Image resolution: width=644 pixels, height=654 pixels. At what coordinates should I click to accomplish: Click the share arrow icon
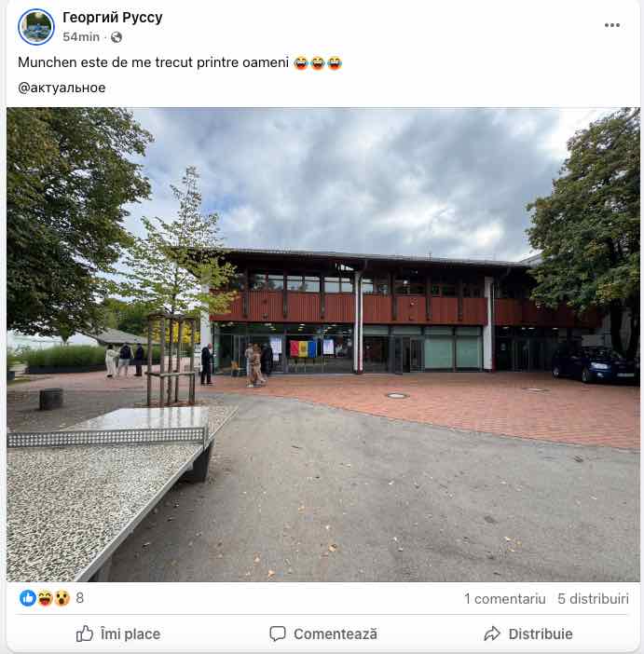click(492, 634)
